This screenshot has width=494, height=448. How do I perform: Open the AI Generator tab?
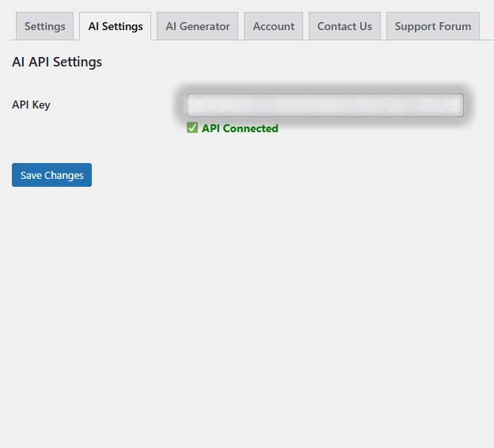(x=198, y=26)
